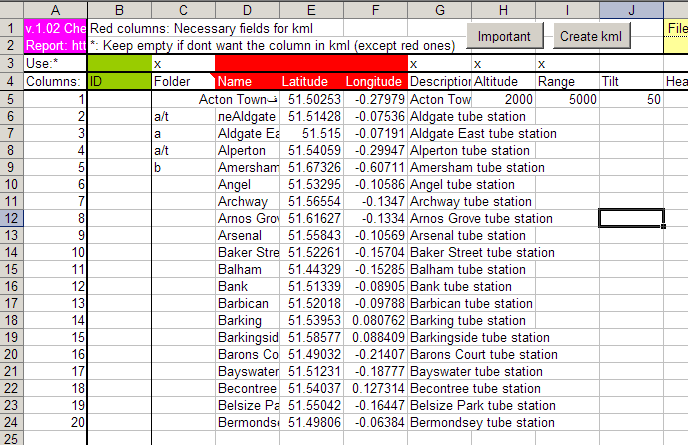688x445 pixels.
Task: Select column E header
Action: point(312,10)
